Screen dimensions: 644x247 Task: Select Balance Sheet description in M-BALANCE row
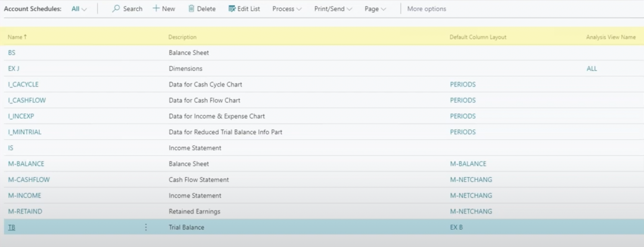click(x=189, y=164)
